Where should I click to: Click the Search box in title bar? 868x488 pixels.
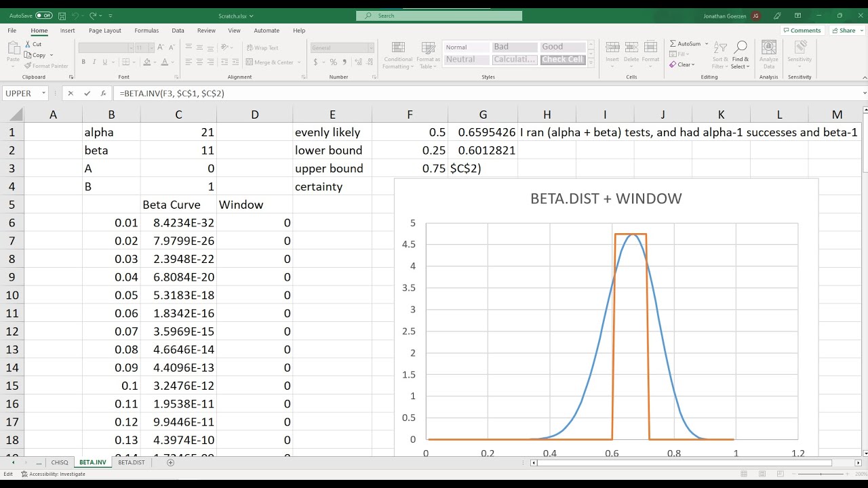440,16
